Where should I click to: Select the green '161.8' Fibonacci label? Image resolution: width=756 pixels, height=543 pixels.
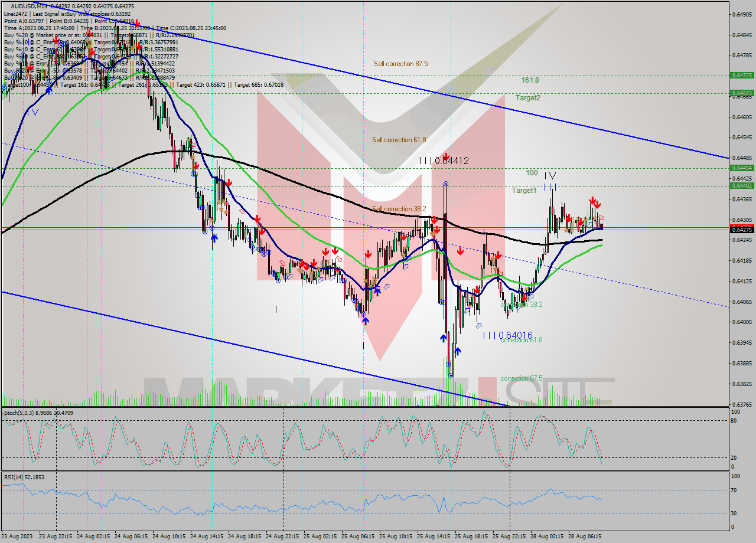[530, 80]
